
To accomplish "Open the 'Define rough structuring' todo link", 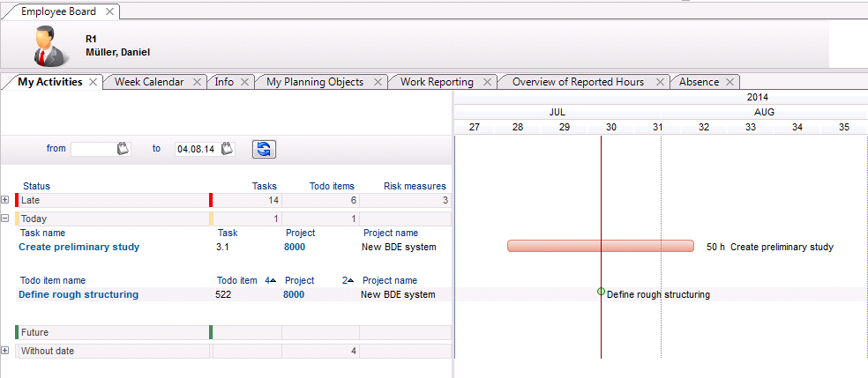I will (79, 294).
